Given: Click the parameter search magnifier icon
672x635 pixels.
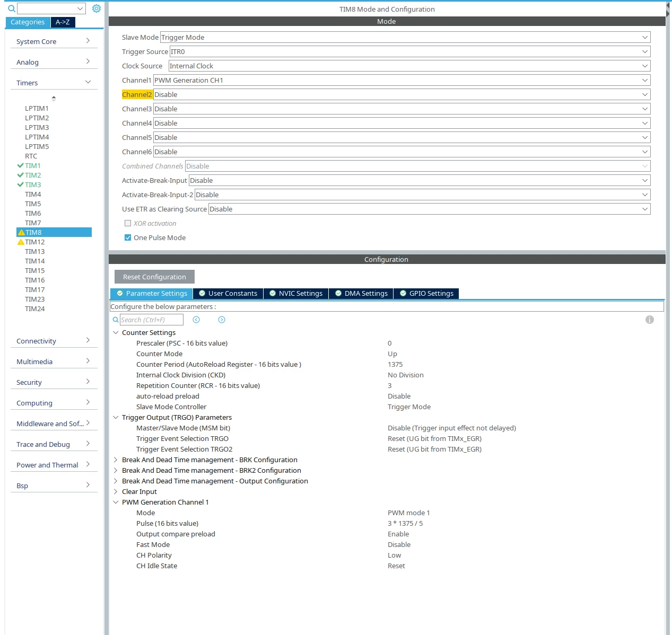Looking at the screenshot, I should 116,320.
